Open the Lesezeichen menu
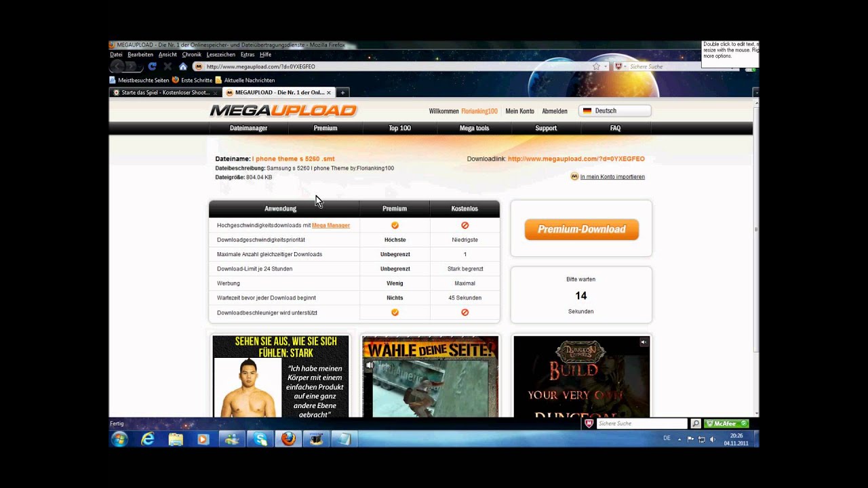The height and width of the screenshot is (488, 868). [x=221, y=54]
